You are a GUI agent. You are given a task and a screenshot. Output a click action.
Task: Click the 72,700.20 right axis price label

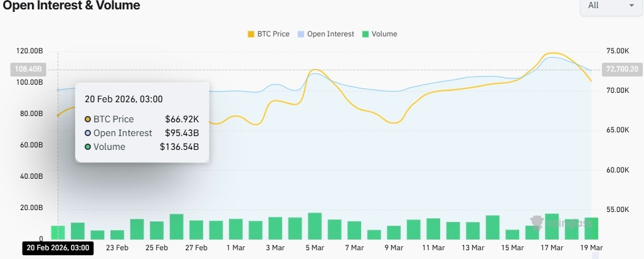(x=621, y=70)
